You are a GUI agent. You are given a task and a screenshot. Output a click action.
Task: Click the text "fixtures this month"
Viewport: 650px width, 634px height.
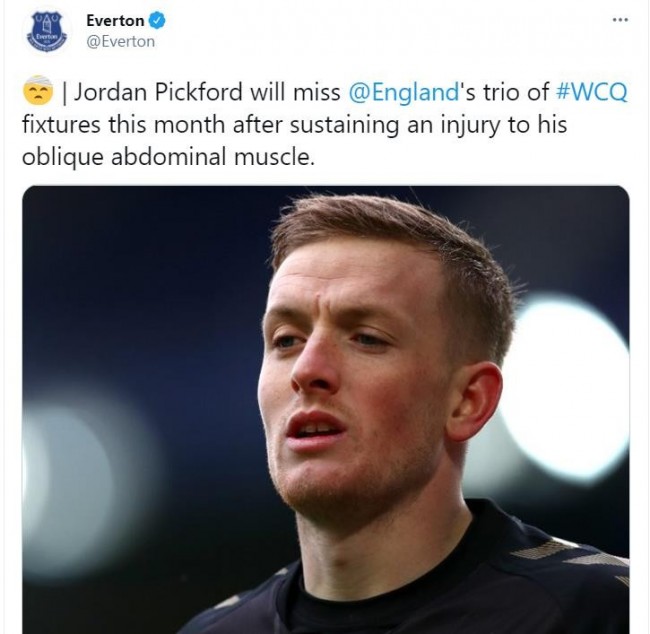(x=124, y=125)
